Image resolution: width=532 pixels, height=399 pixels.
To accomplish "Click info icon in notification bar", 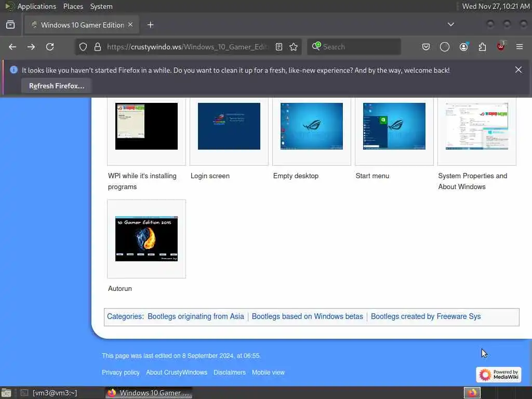I will [x=14, y=70].
